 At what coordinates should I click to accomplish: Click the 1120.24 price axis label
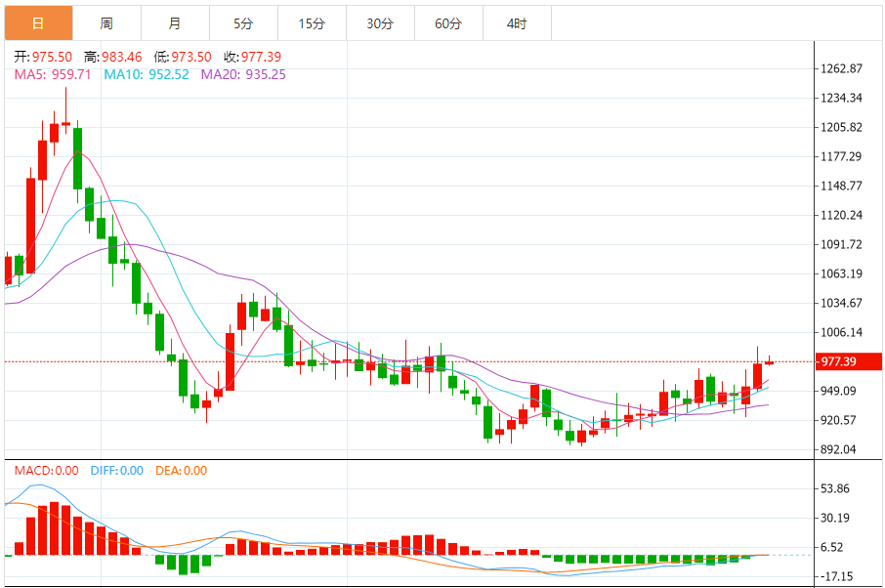pos(841,216)
